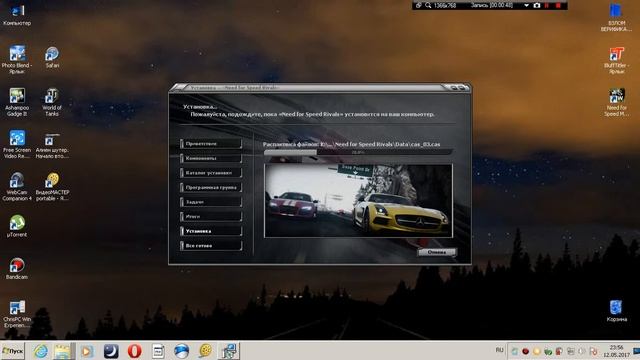Open the file explorer taskbar icon
640x360 pixels.
point(62,351)
